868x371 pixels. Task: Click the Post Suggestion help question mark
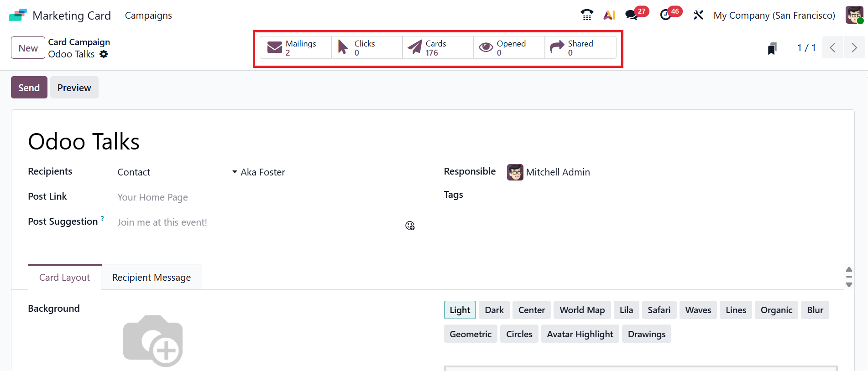[x=102, y=219]
